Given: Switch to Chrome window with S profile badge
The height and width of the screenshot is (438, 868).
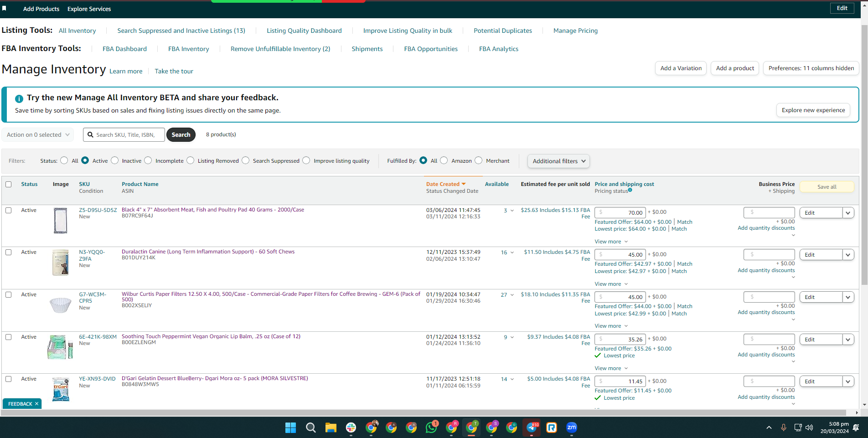Looking at the screenshot, I should [x=491, y=428].
